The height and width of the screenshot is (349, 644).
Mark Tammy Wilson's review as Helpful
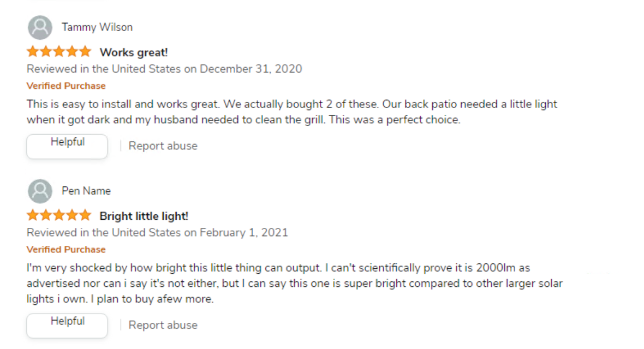pos(67,146)
